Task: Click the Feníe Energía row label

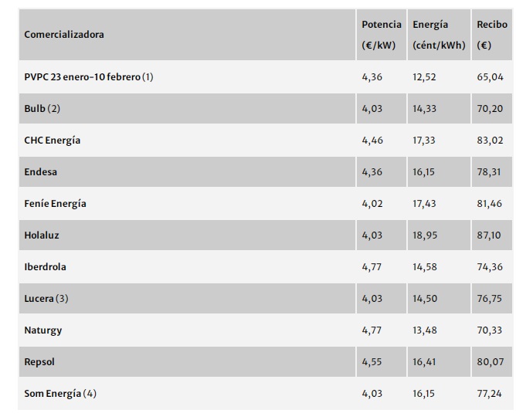Action: click(56, 204)
